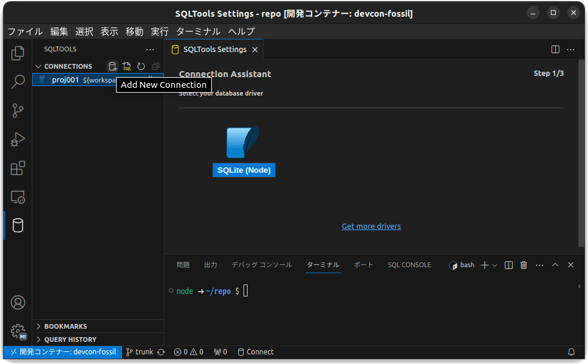
Task: Select the ターミナル panel tab
Action: click(x=323, y=265)
